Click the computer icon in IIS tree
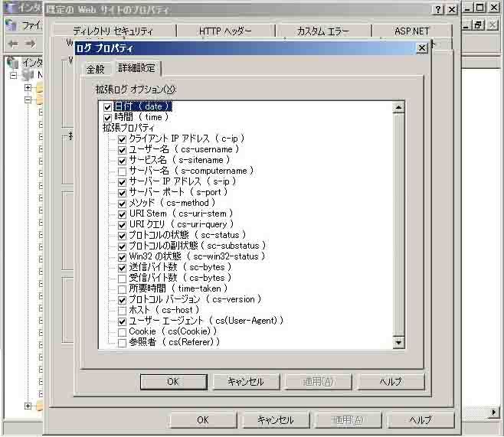The height and width of the screenshot is (437, 504). coord(28,75)
